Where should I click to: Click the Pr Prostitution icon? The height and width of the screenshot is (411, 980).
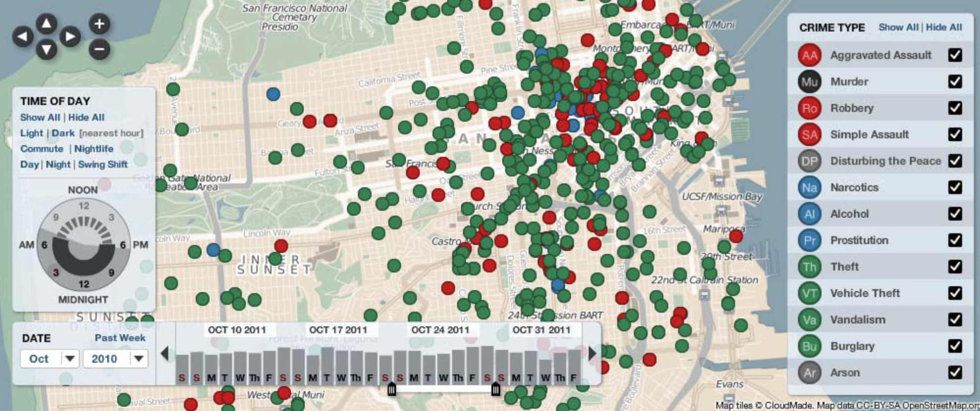(809, 240)
